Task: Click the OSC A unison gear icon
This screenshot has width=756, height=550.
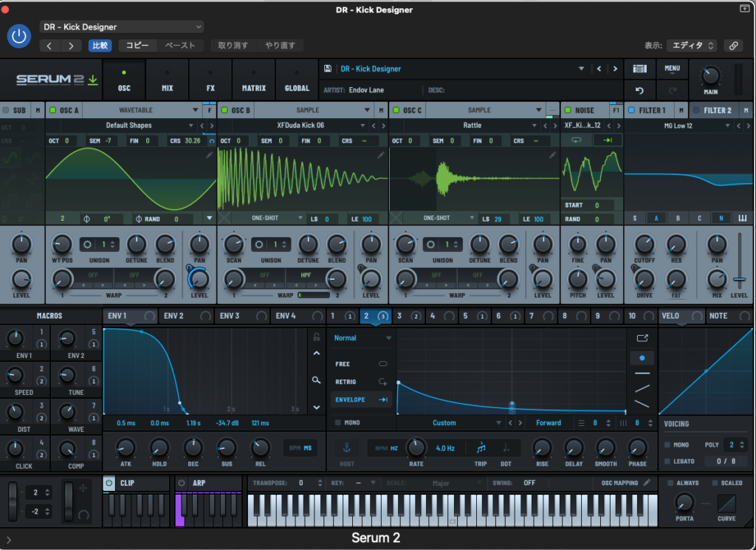Action: click(x=87, y=244)
